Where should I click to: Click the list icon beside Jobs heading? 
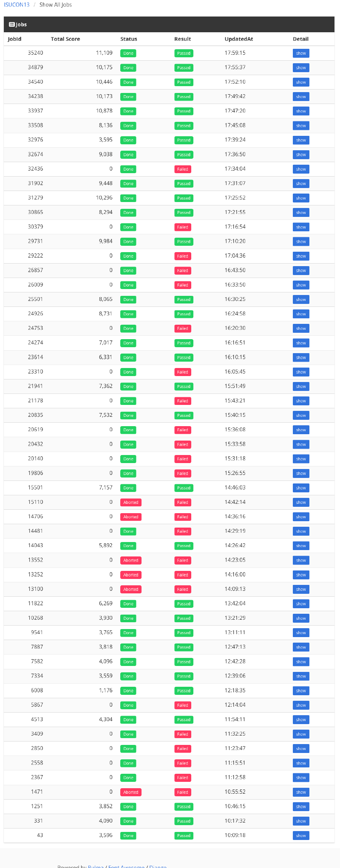pyautogui.click(x=12, y=25)
